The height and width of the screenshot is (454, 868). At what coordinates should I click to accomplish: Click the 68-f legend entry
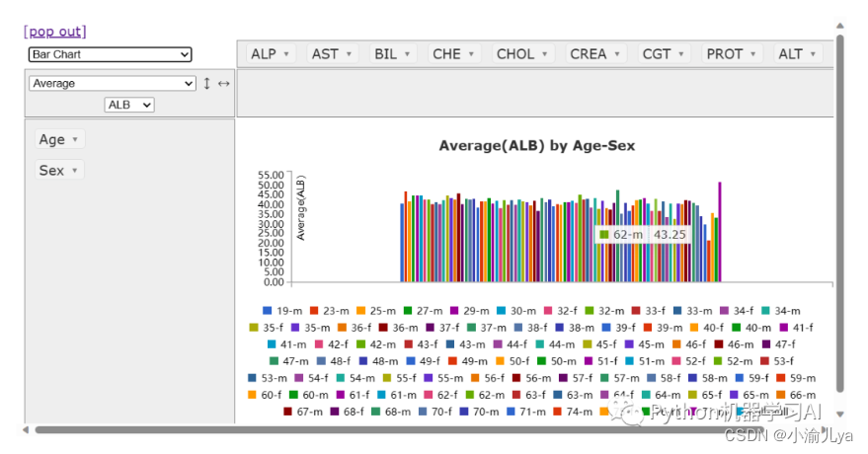point(348,412)
